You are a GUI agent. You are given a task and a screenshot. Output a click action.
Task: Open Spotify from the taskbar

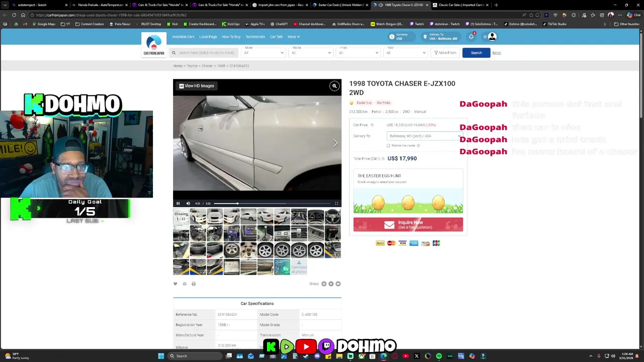[439, 356]
